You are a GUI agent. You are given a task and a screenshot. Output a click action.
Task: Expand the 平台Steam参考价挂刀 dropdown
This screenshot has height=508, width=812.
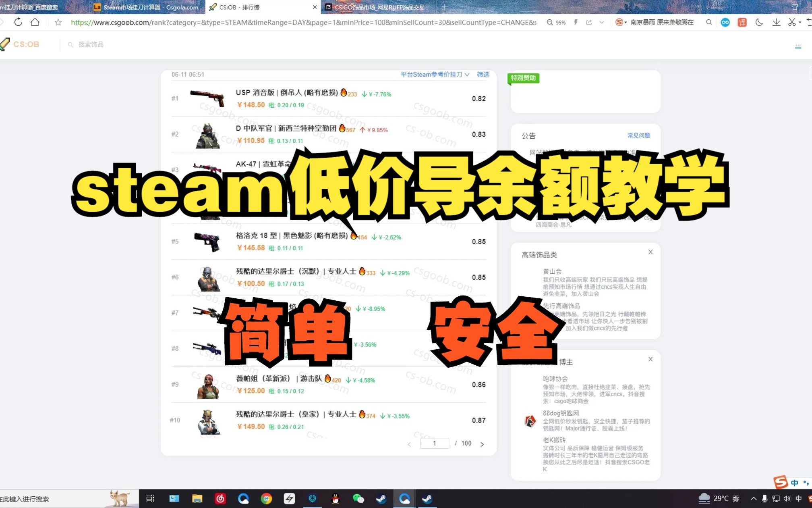[x=435, y=75]
